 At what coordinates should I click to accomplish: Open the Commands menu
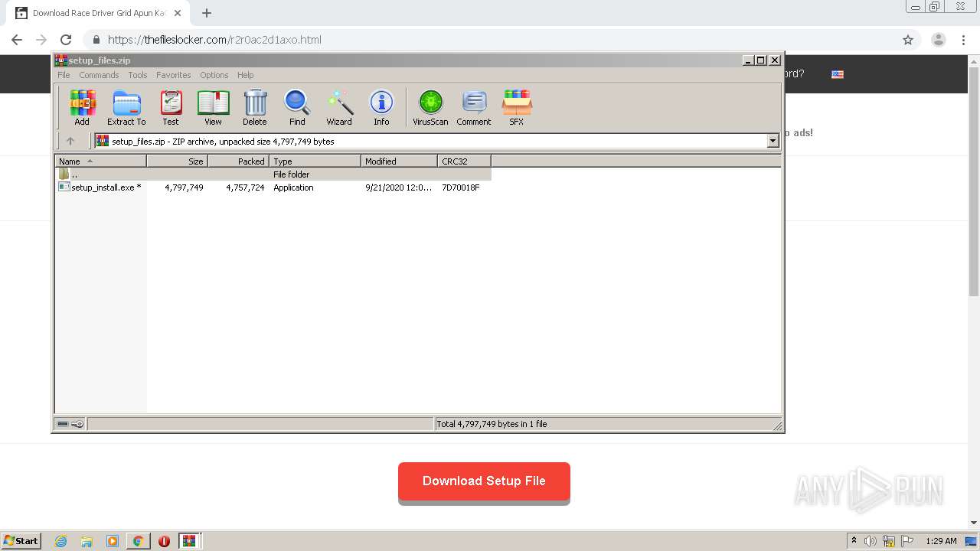click(99, 75)
